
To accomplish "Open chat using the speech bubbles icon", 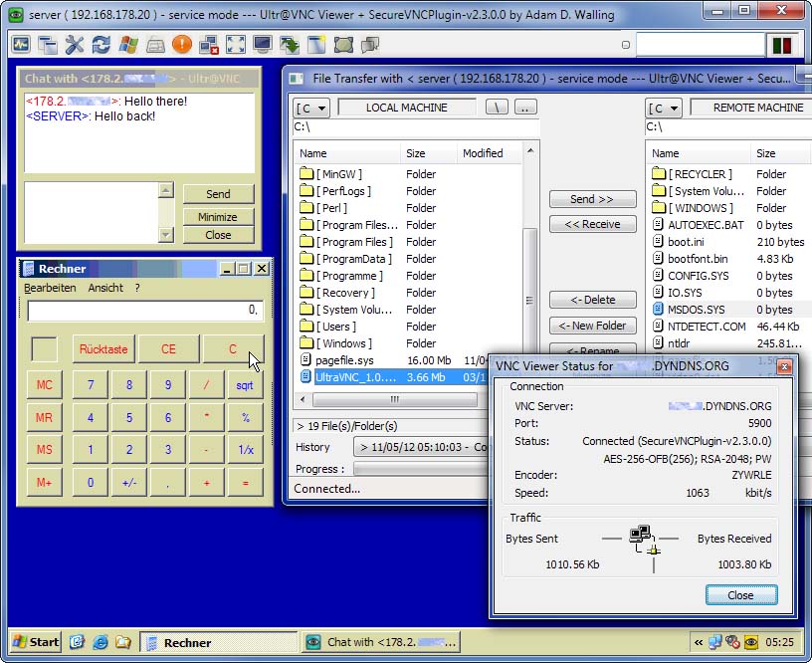I will (370, 45).
